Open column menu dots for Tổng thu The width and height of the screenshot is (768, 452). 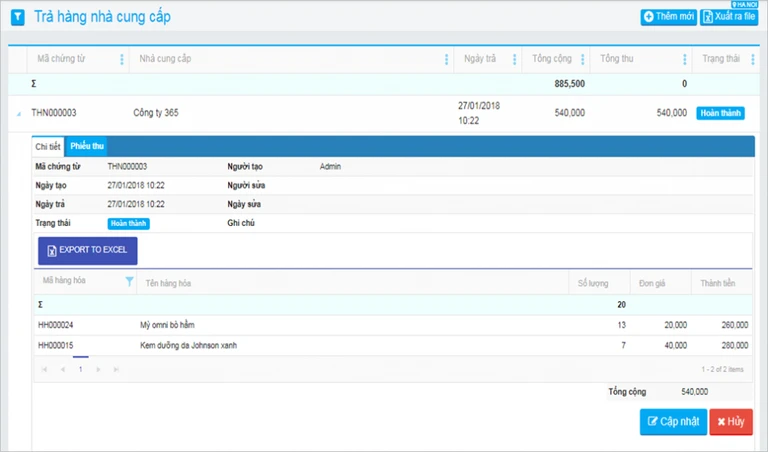684,59
